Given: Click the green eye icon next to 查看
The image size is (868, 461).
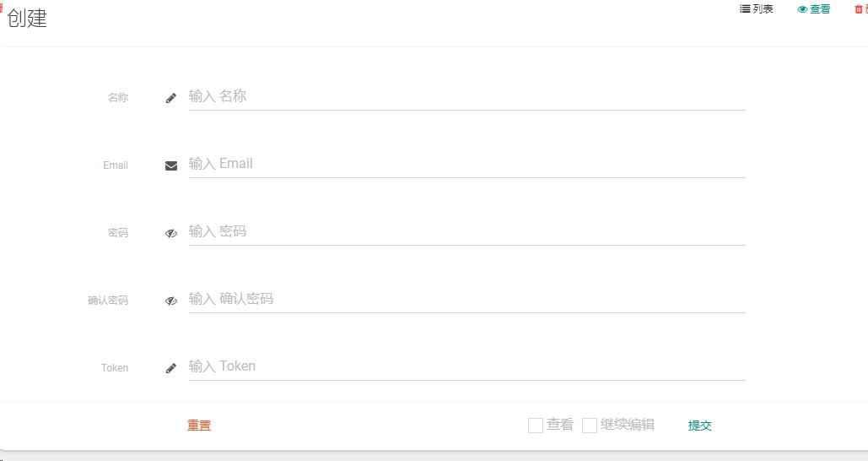Looking at the screenshot, I should point(802,9).
